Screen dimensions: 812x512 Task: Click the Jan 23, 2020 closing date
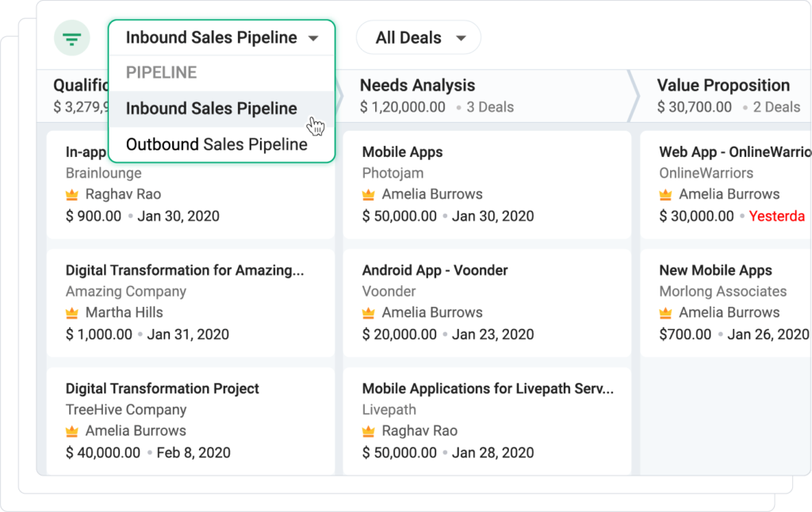click(493, 334)
